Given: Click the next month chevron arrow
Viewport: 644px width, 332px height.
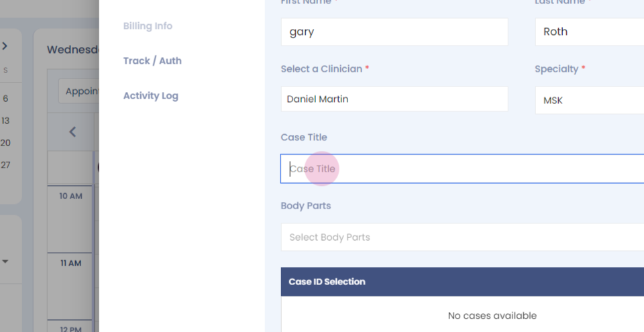Looking at the screenshot, I should 5,46.
